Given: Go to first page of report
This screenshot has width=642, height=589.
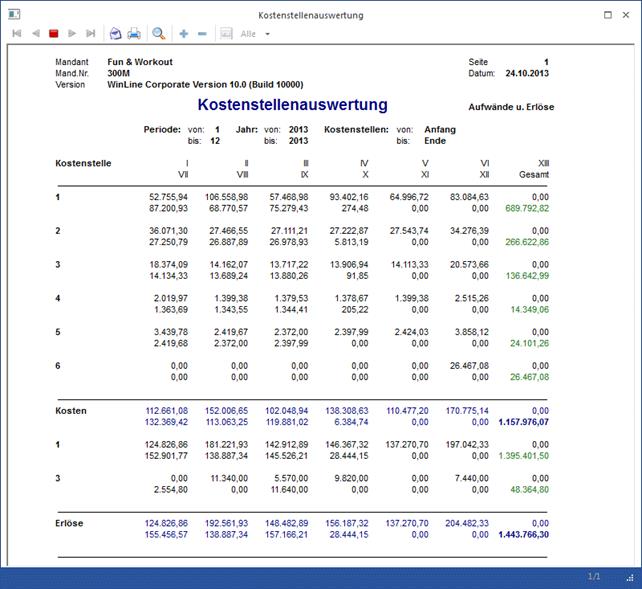Looking at the screenshot, I should point(16,33).
